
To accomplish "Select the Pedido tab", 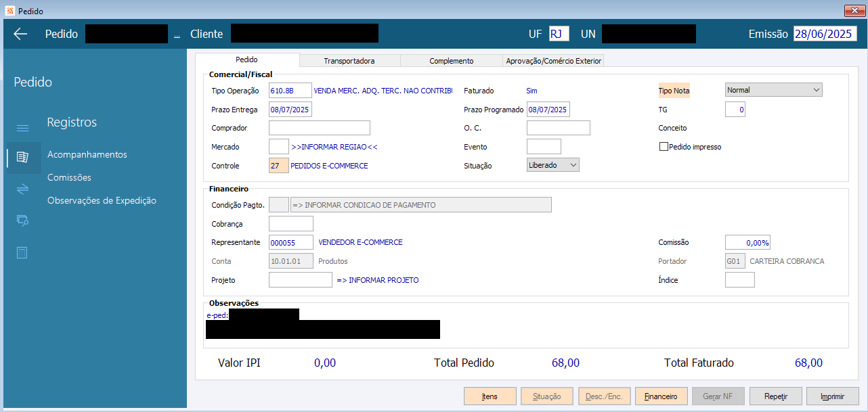I will click(246, 60).
